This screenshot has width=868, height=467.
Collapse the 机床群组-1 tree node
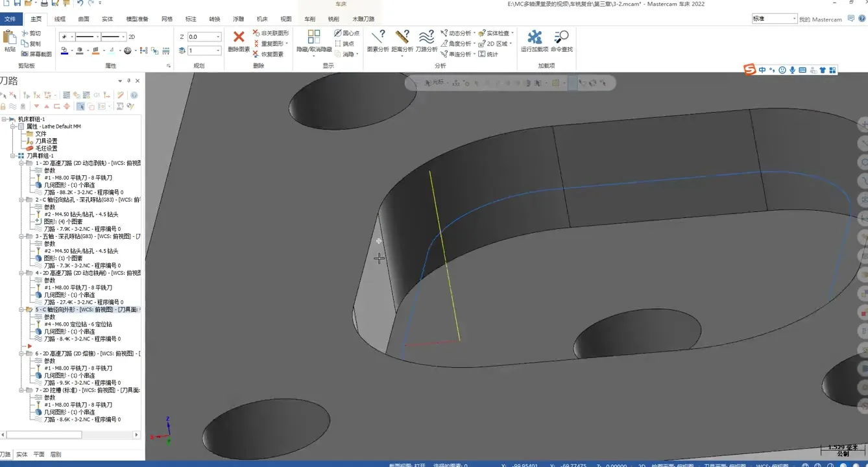click(x=5, y=119)
